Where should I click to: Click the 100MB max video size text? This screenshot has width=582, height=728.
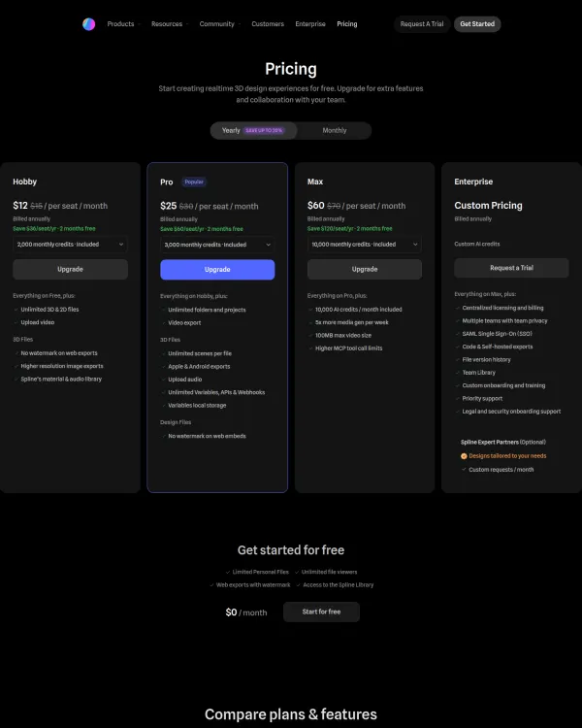tap(343, 335)
